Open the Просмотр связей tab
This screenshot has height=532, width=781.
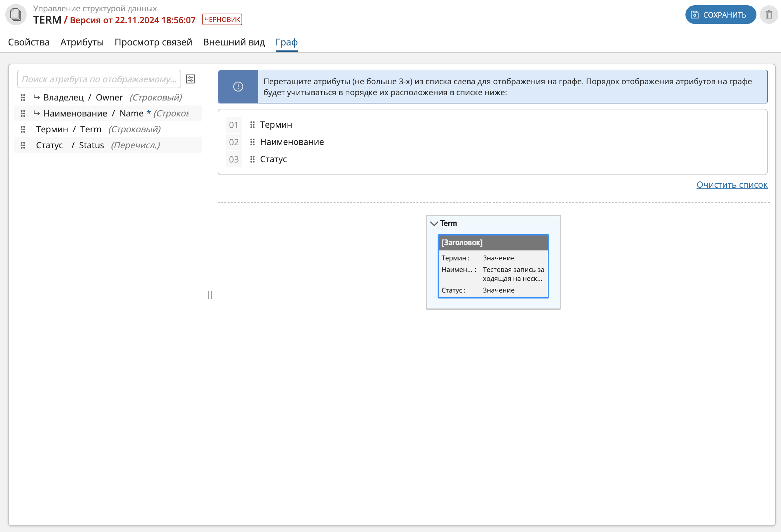point(153,42)
